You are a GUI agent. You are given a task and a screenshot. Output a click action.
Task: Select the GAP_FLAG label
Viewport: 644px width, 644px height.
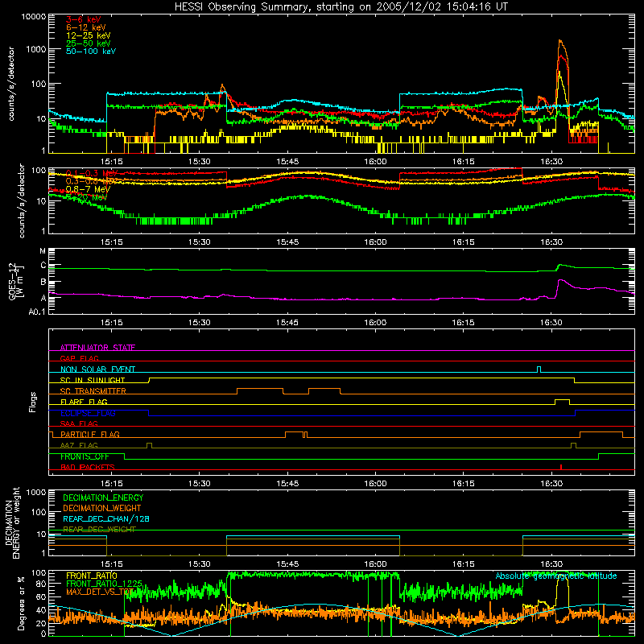(x=79, y=358)
